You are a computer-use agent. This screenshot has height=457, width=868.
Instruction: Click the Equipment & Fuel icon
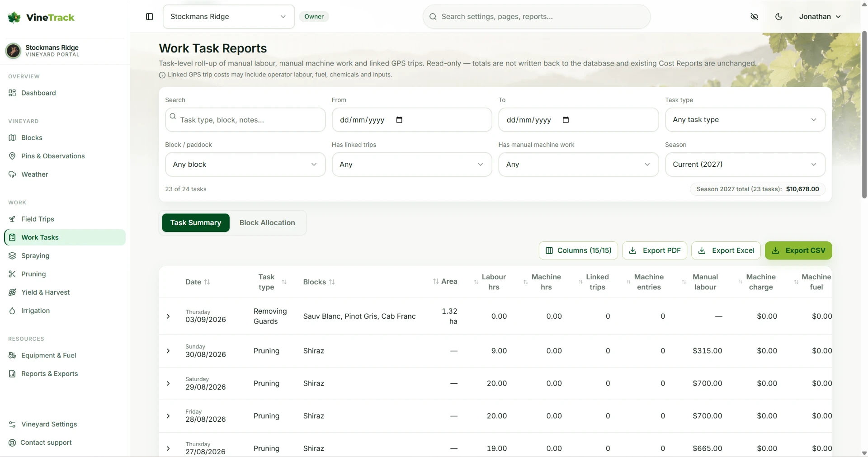12,355
